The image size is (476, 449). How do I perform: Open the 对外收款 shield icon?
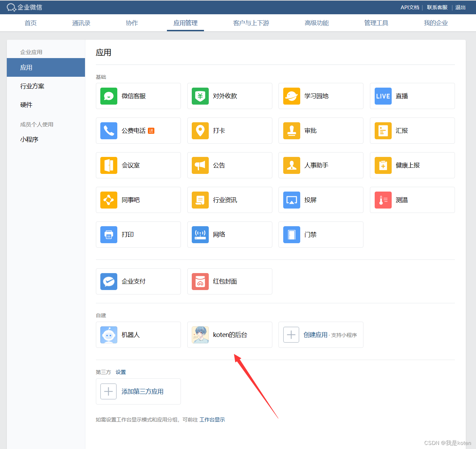pyautogui.click(x=200, y=96)
